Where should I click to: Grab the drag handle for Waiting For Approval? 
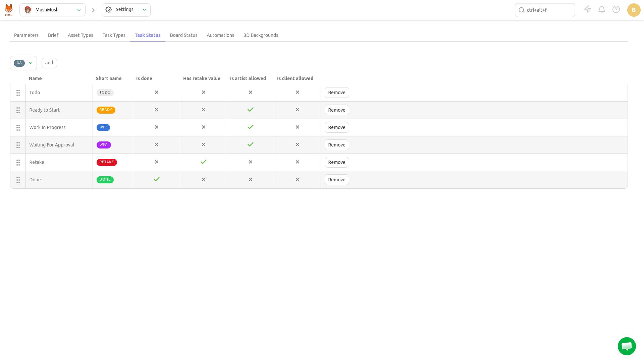point(18,145)
